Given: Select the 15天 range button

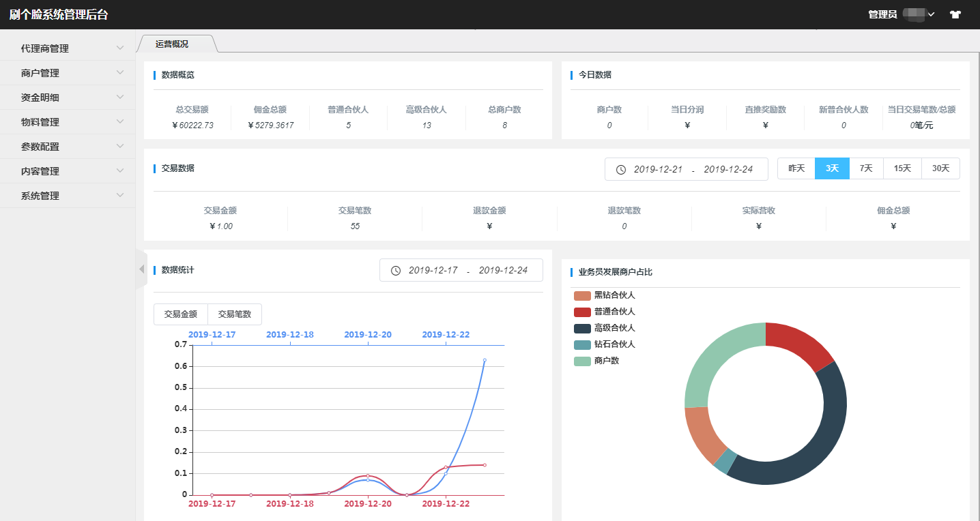Looking at the screenshot, I should click(x=902, y=168).
